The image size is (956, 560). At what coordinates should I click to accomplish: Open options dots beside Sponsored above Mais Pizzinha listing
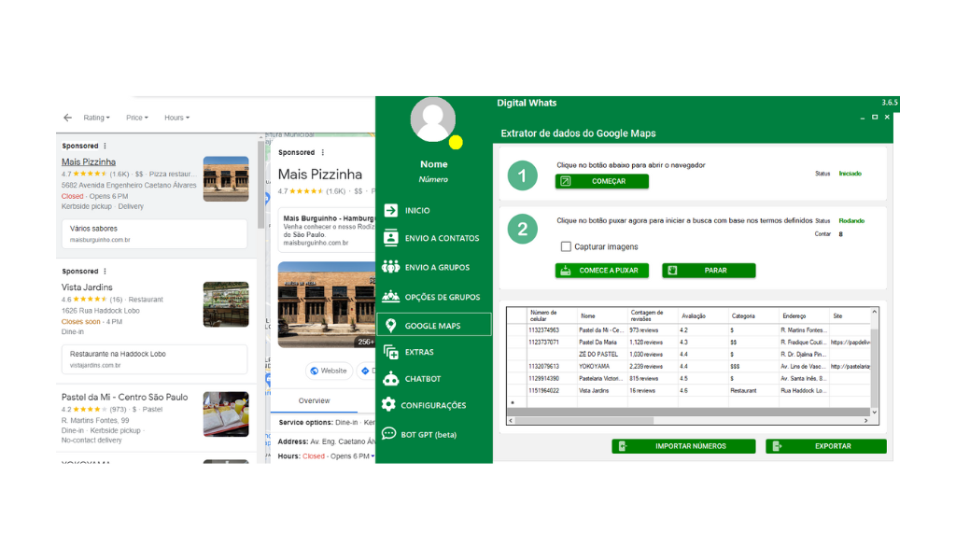[x=105, y=147]
